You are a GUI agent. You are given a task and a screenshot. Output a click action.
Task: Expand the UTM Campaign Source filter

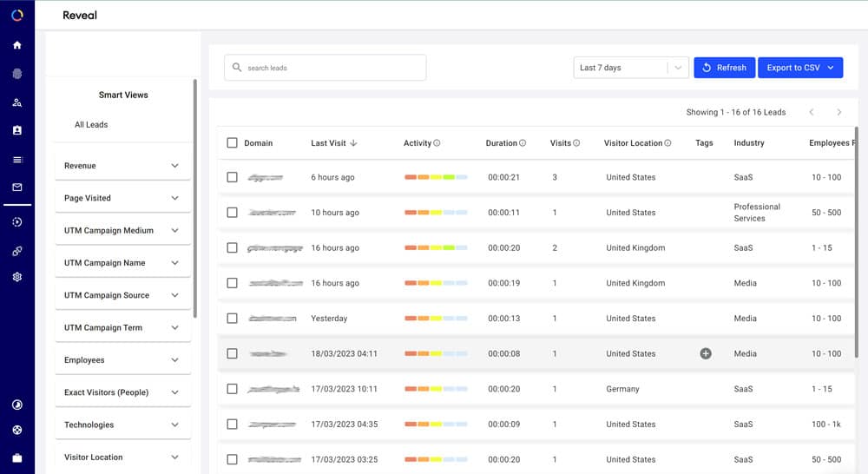click(122, 295)
